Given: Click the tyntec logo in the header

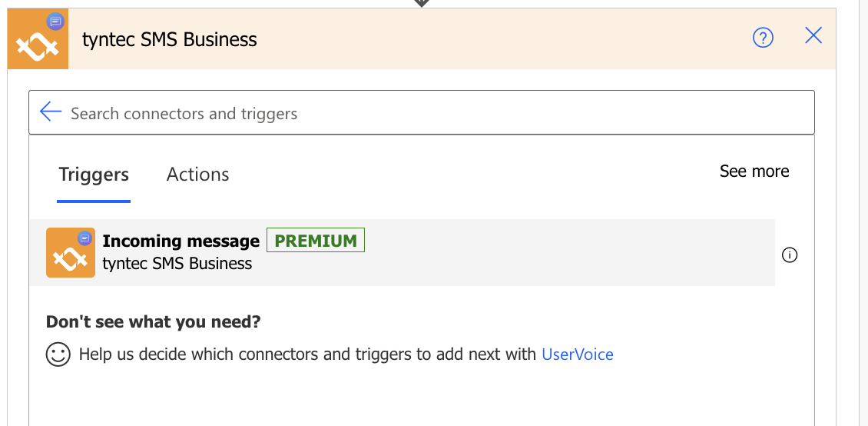Looking at the screenshot, I should click(38, 38).
